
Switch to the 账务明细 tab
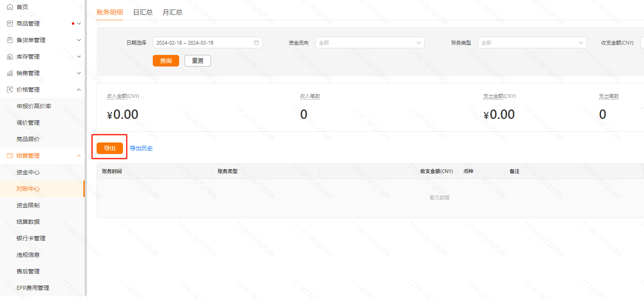click(110, 12)
